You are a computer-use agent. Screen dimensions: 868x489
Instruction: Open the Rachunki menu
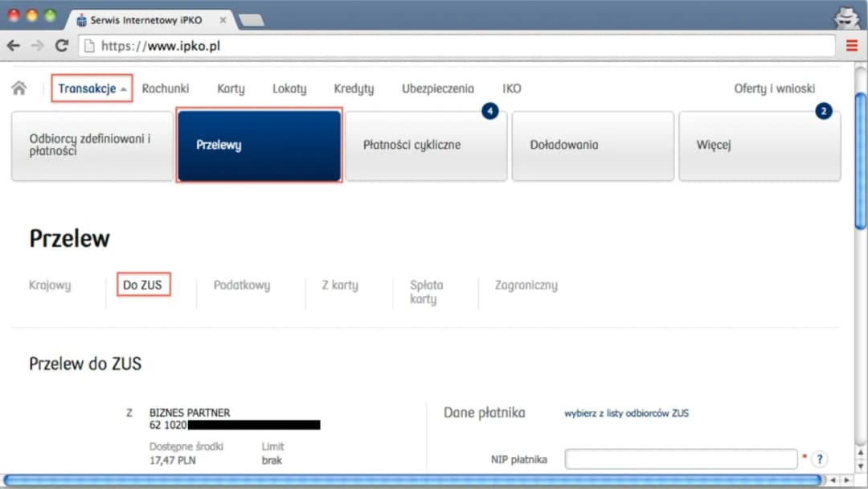point(166,88)
